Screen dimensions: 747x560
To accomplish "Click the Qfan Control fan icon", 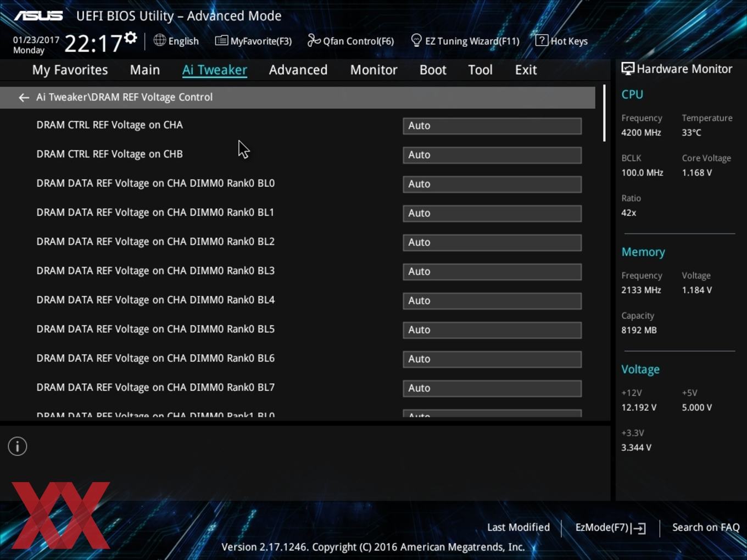I will click(x=314, y=40).
